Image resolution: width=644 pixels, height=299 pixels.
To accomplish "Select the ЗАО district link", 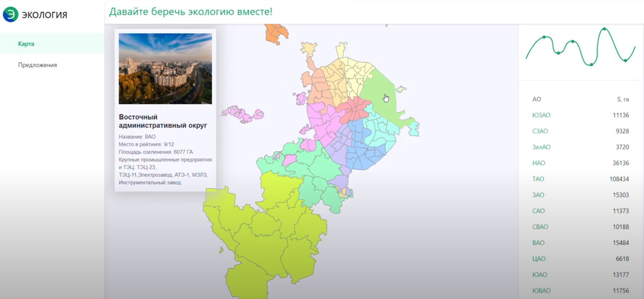I will coord(538,195).
